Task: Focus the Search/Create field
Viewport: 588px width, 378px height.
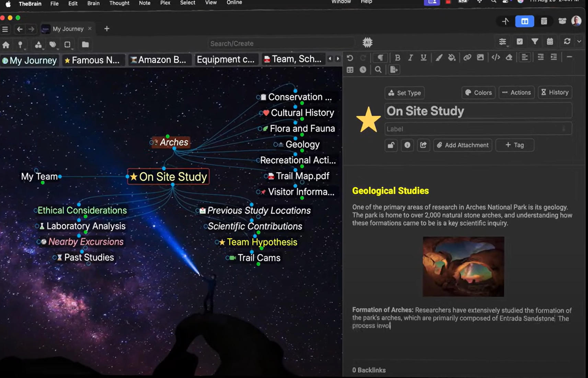Action: click(281, 44)
